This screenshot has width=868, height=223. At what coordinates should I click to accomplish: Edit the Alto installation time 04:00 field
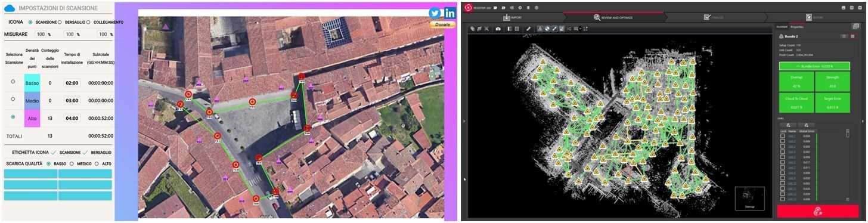point(72,118)
